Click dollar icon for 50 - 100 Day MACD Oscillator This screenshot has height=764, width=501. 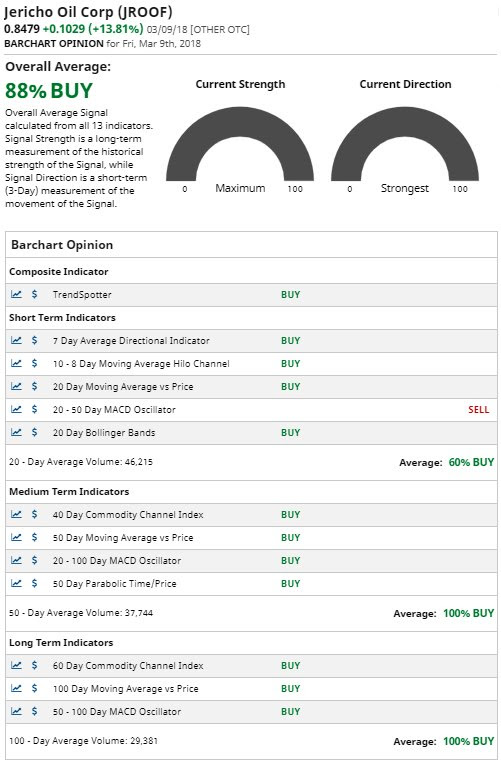34,711
